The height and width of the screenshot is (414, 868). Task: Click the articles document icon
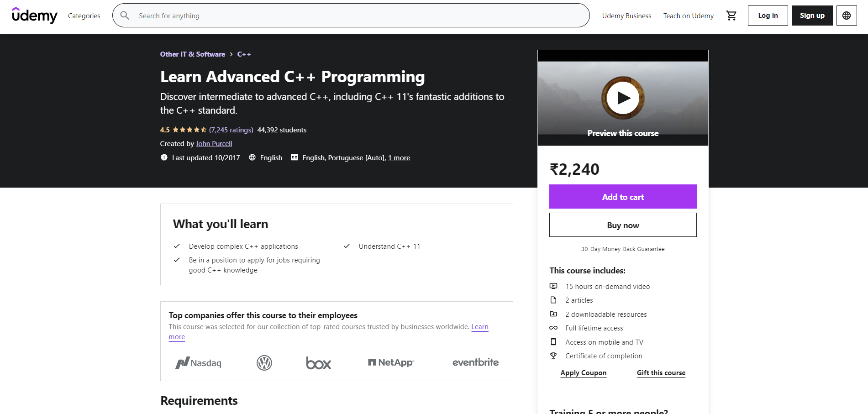(553, 300)
